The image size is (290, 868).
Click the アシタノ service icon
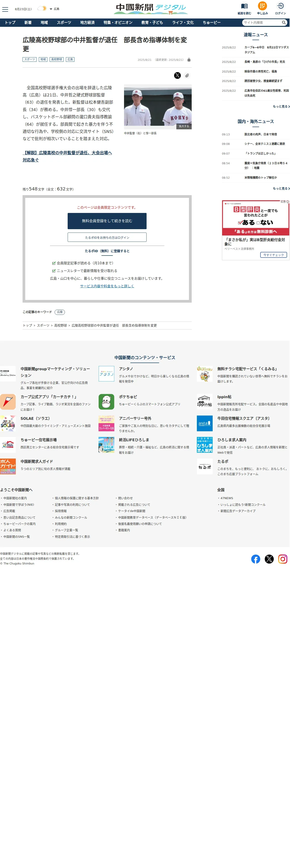(x=106, y=374)
